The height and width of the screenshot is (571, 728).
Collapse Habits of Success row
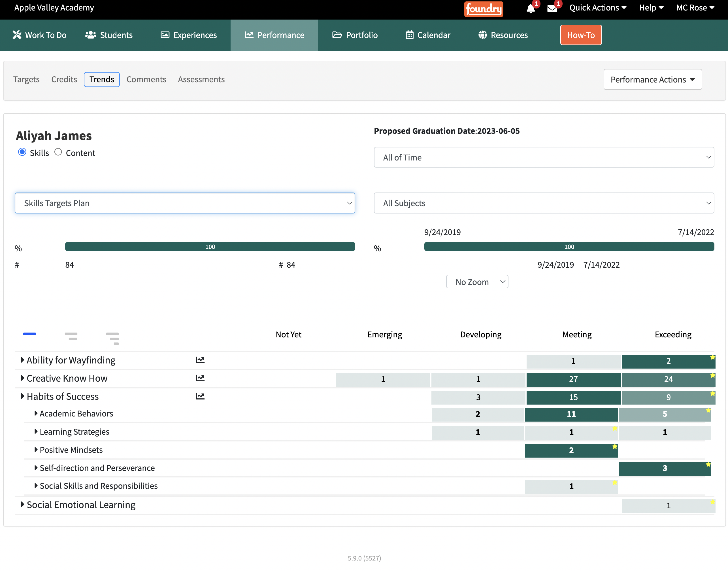[22, 396]
